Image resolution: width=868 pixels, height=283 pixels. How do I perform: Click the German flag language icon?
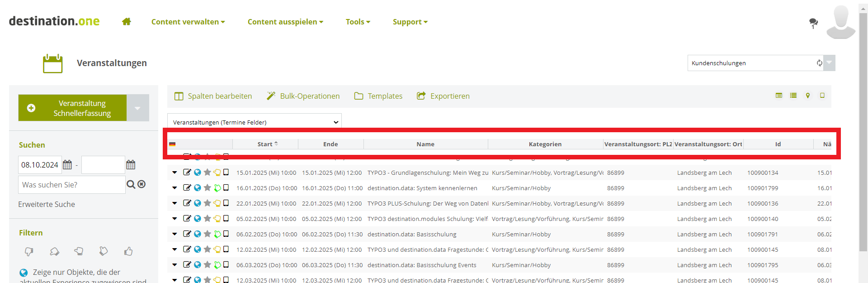(x=172, y=144)
